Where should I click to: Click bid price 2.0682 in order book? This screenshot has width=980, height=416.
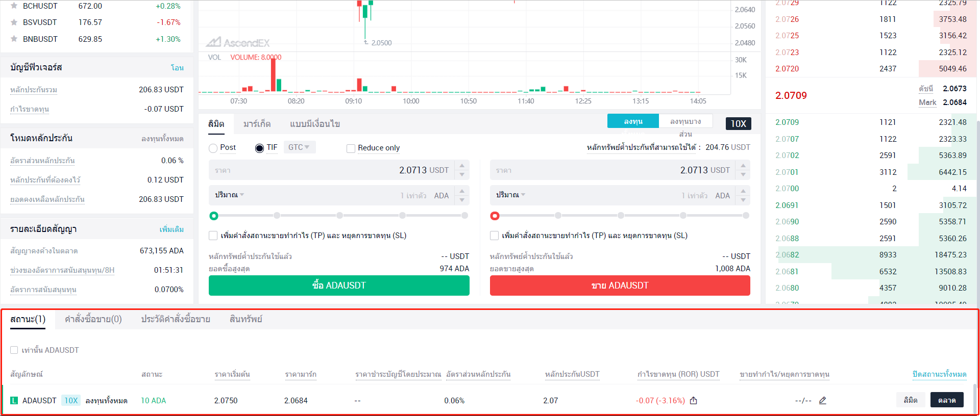click(787, 255)
